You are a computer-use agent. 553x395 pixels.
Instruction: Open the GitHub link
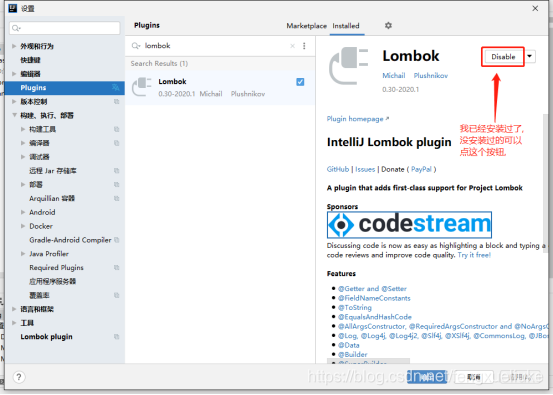click(338, 169)
